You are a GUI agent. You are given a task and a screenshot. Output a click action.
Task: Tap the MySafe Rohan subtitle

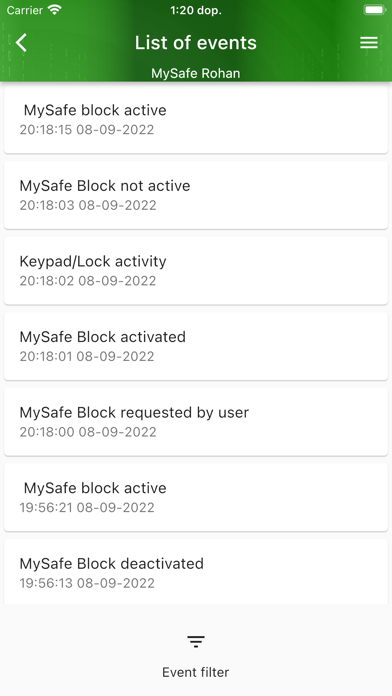(x=196, y=73)
